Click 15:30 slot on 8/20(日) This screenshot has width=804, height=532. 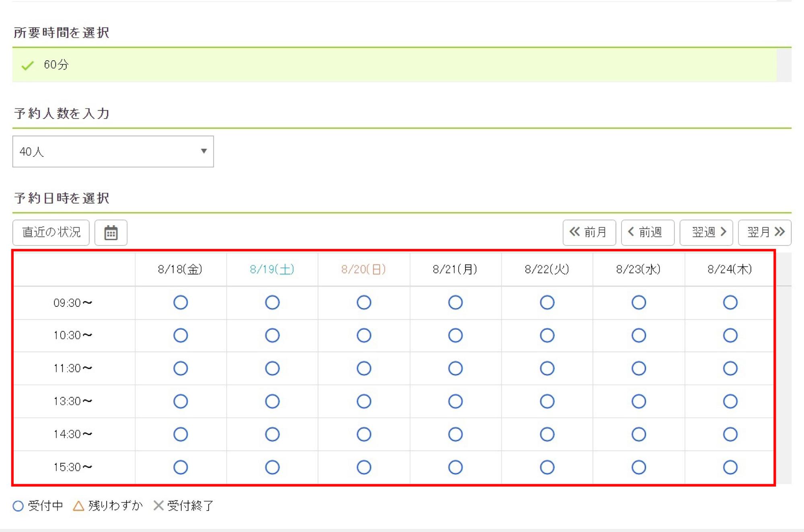[x=364, y=467]
